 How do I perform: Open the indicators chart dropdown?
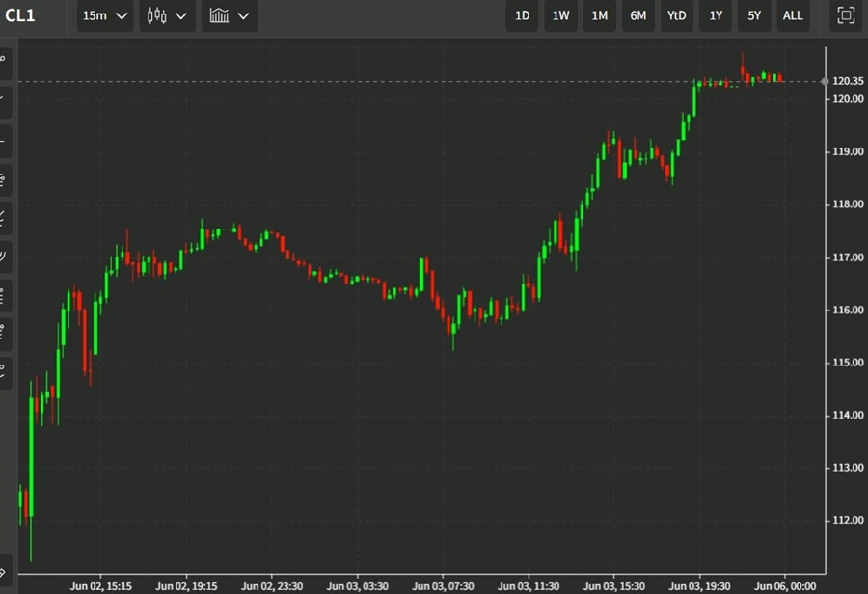coord(230,15)
